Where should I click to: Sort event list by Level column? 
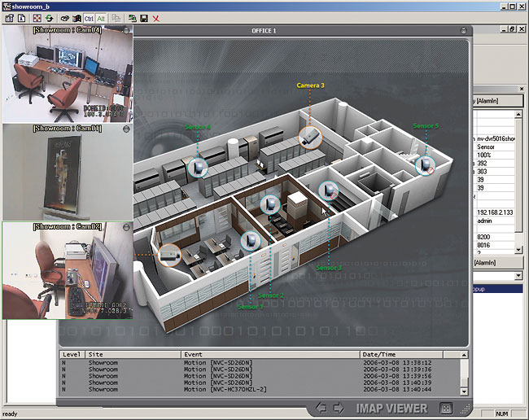72,355
